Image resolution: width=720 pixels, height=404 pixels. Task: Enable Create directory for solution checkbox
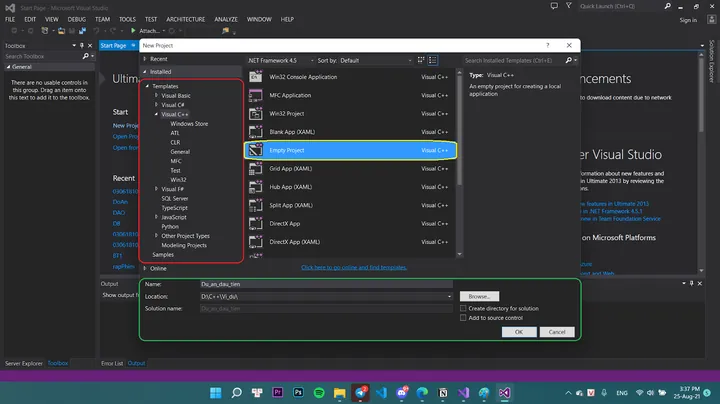click(x=463, y=308)
